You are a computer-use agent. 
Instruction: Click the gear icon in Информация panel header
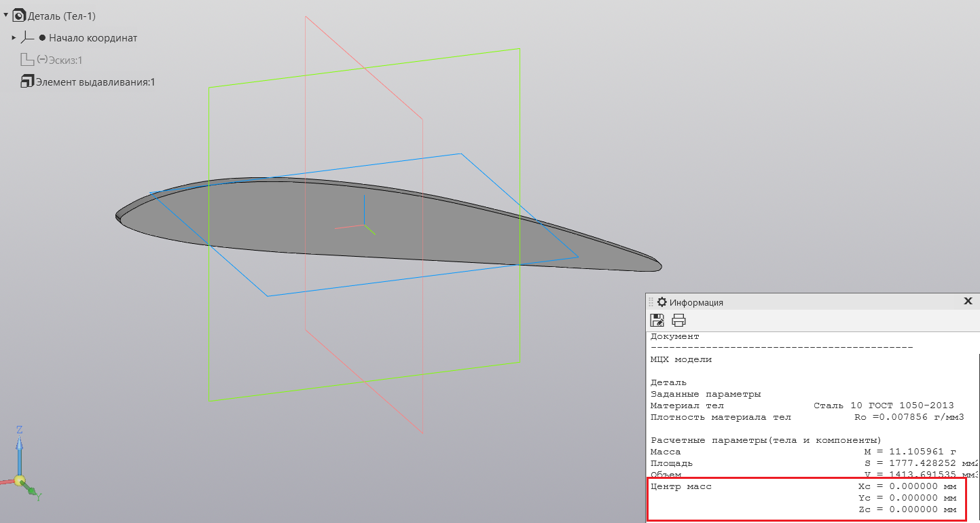click(661, 302)
